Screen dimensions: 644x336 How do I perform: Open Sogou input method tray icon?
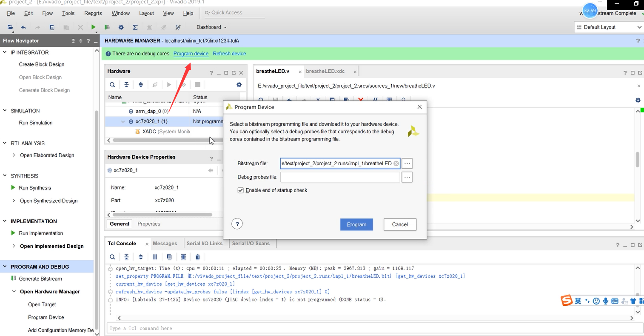(567, 301)
